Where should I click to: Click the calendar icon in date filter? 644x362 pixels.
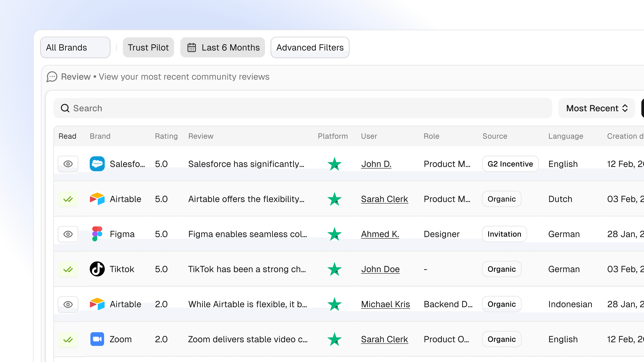click(x=191, y=47)
